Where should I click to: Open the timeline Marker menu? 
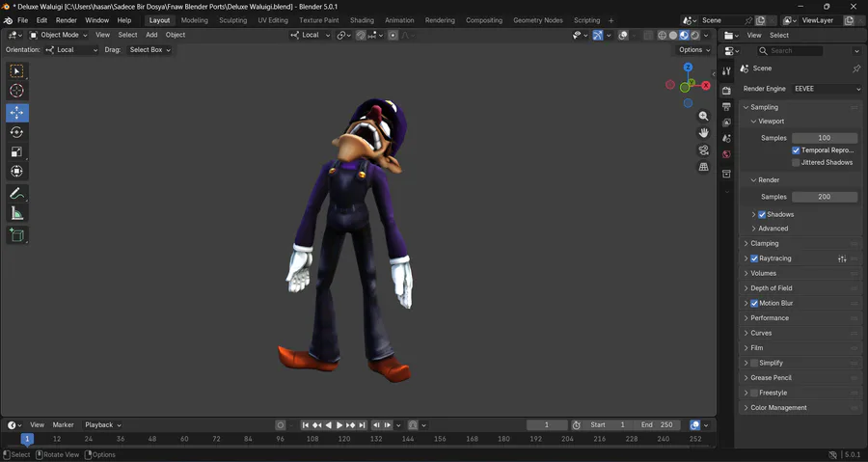(63, 425)
